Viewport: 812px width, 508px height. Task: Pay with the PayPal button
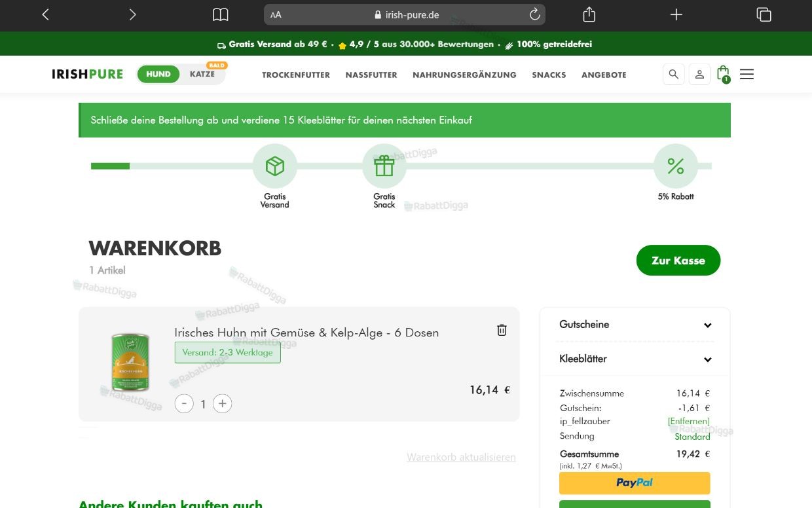pyautogui.click(x=635, y=483)
